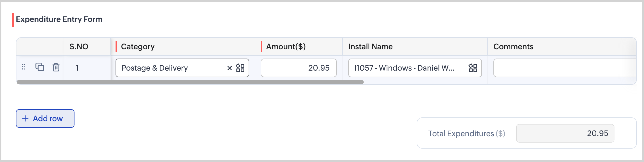The height and width of the screenshot is (162, 644).
Task: Open the Install Name lookup grid icon
Action: tap(473, 68)
